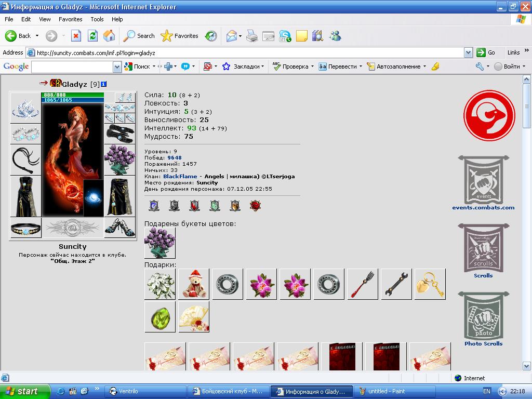Switch to Ventrilo in the taskbar
This screenshot has height=399, width=532.
pyautogui.click(x=145, y=391)
